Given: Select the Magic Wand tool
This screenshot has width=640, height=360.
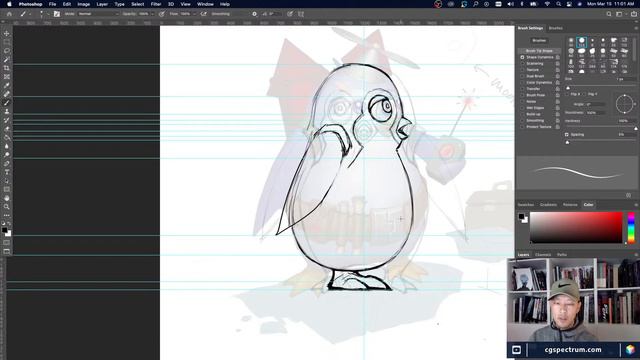Looking at the screenshot, I should 7,60.
